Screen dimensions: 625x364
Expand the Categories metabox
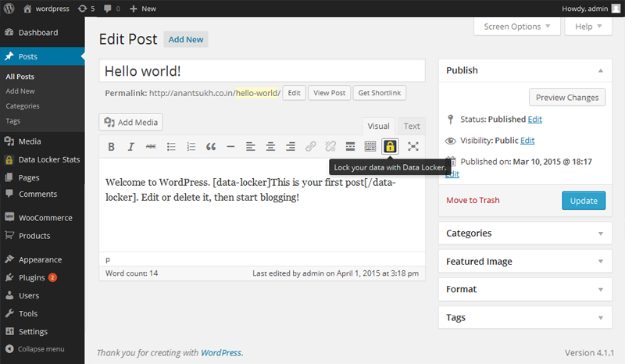(x=600, y=234)
